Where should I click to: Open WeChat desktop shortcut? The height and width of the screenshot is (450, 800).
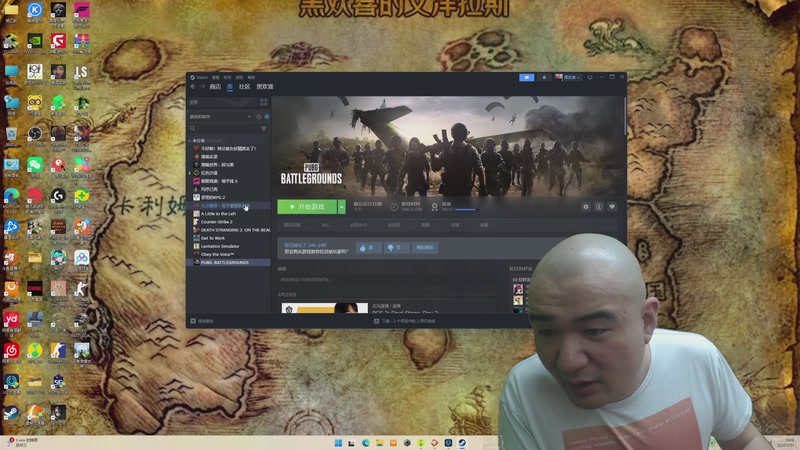point(35,166)
